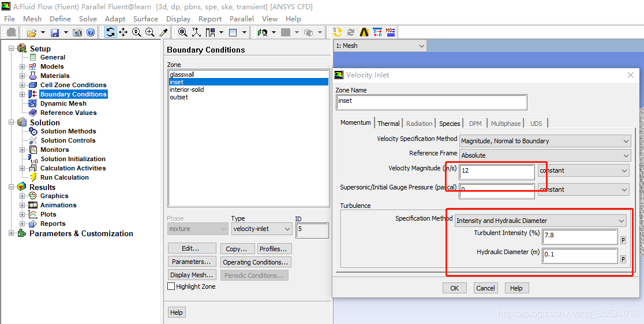644x324 pixels.
Task: Click the Operating Conditions... button
Action: (256, 262)
